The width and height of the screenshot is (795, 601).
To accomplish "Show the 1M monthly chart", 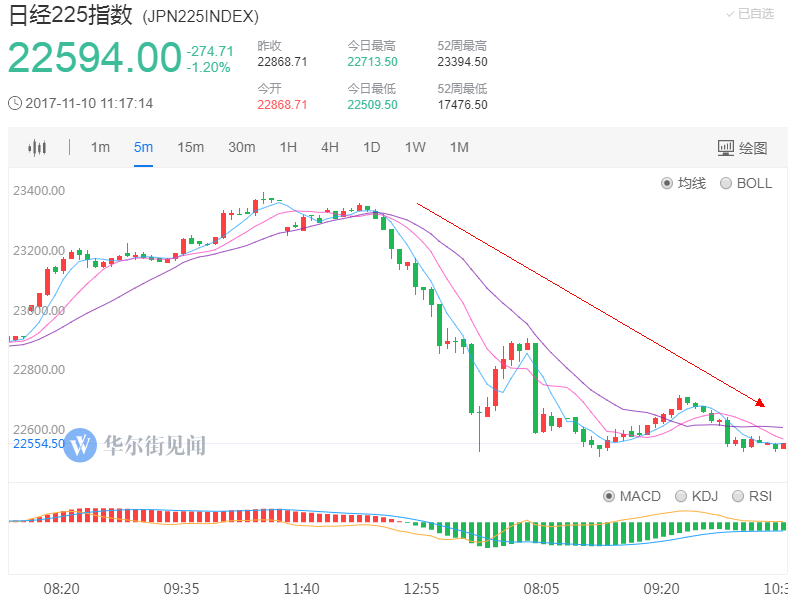I will pyautogui.click(x=459, y=148).
